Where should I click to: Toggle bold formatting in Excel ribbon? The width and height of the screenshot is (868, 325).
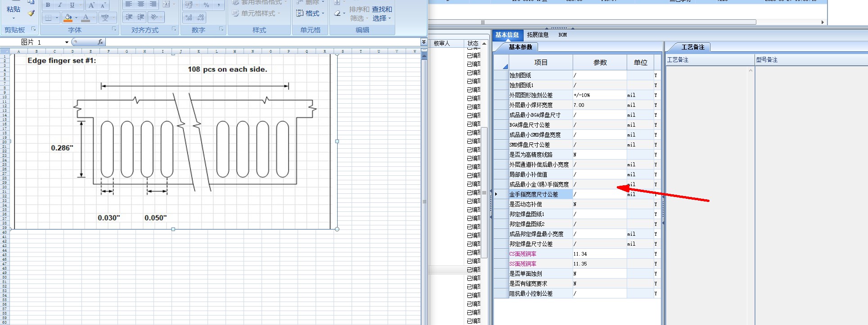(48, 5)
